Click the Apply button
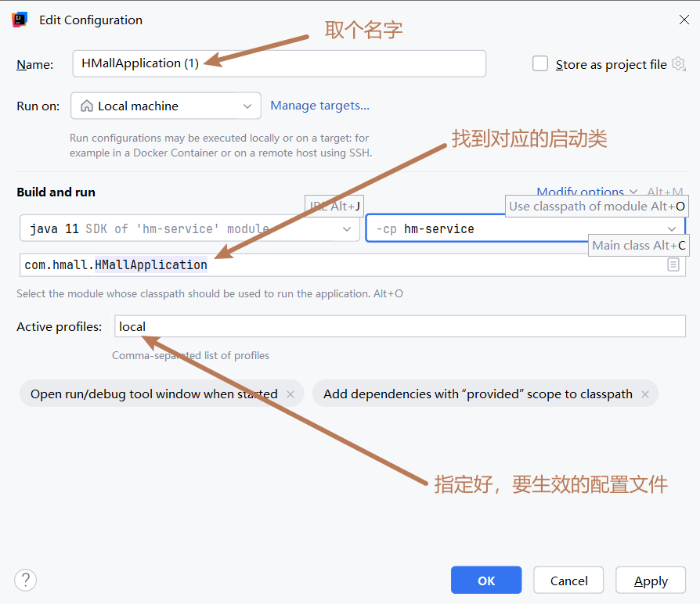The width and height of the screenshot is (700, 604). 651,580
